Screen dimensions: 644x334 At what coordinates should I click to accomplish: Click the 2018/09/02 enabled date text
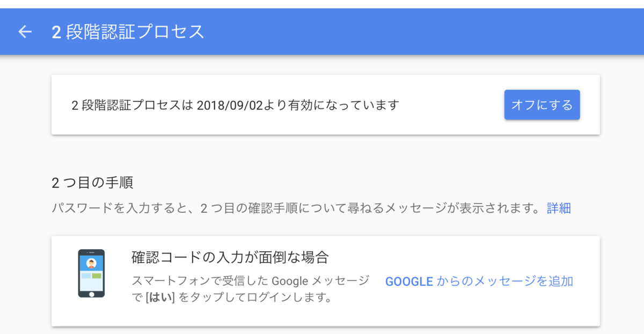[229, 105]
